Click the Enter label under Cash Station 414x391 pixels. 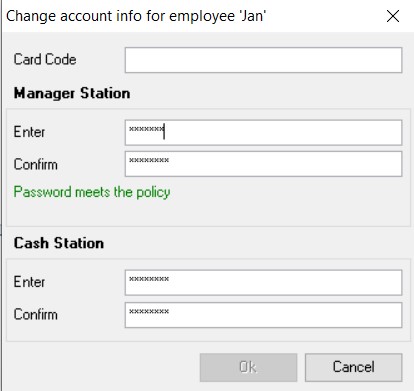[x=29, y=282]
